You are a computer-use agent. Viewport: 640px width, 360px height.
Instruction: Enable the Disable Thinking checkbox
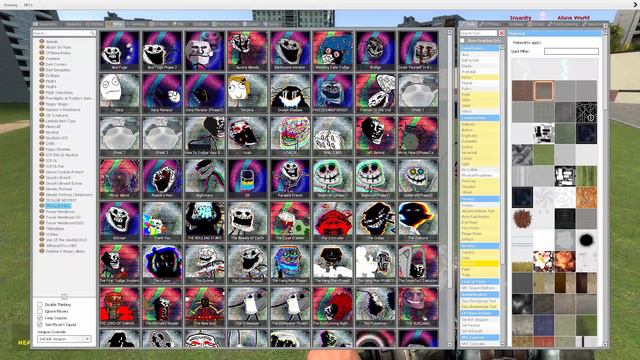tap(40, 304)
